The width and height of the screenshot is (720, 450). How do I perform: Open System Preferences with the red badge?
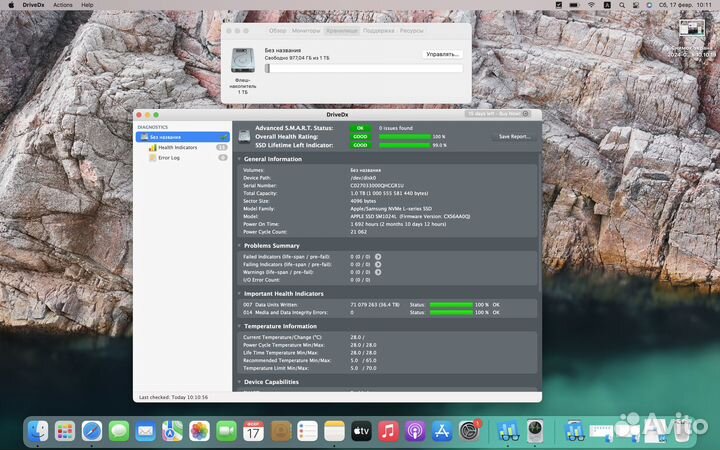(469, 431)
